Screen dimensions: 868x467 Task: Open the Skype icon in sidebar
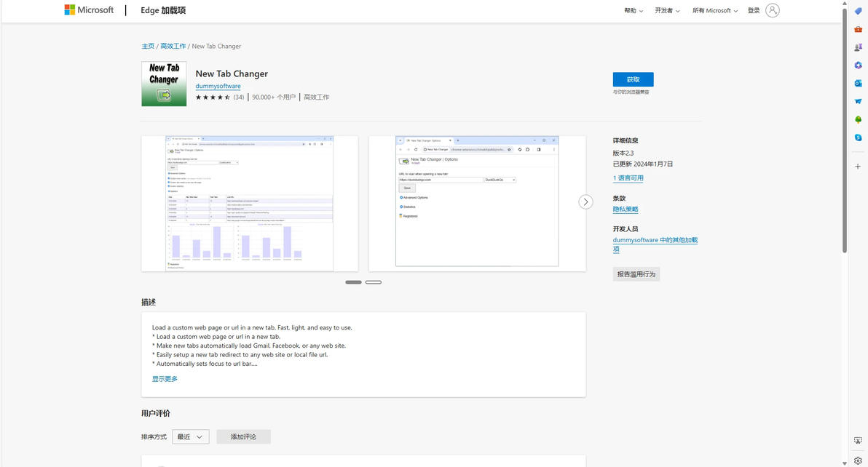858,137
